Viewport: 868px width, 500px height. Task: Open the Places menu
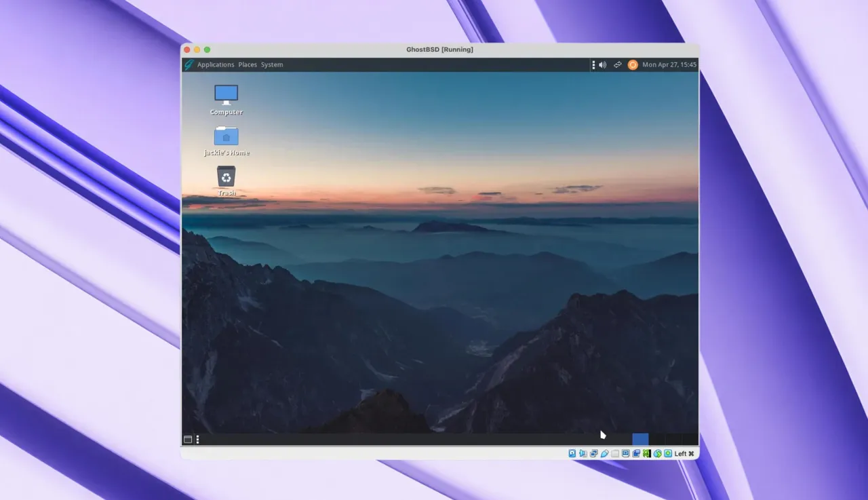pyautogui.click(x=248, y=65)
